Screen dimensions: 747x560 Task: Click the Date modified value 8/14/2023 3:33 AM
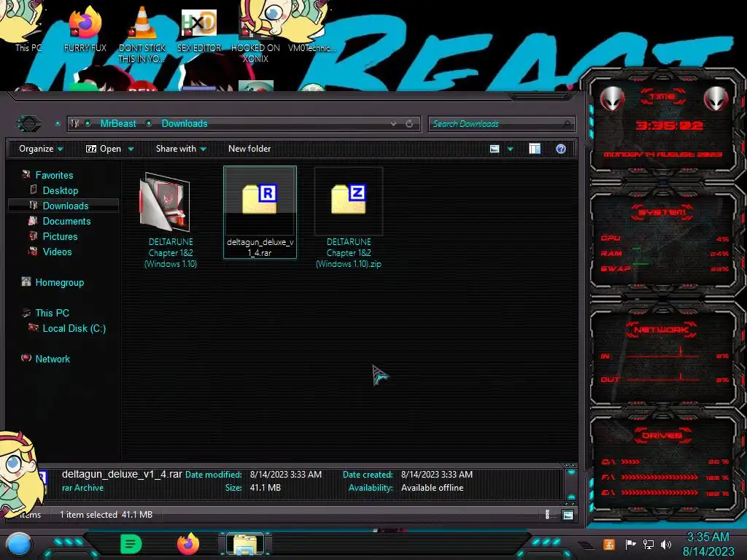(286, 475)
